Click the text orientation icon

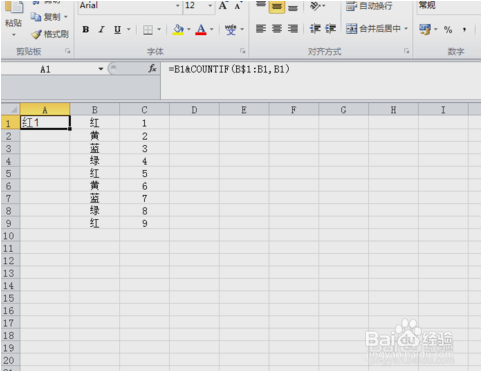point(315,5)
